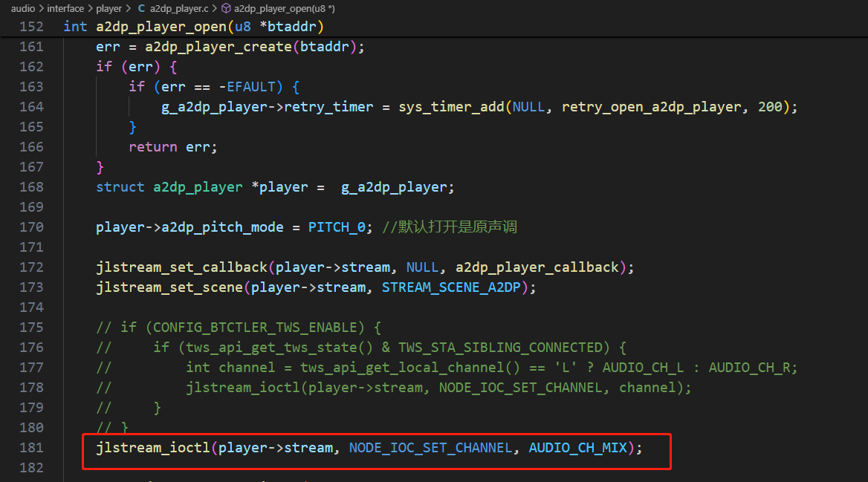The width and height of the screenshot is (868, 482).
Task: Click 'AUDIO_CH_R' on line 177
Action: click(x=749, y=368)
